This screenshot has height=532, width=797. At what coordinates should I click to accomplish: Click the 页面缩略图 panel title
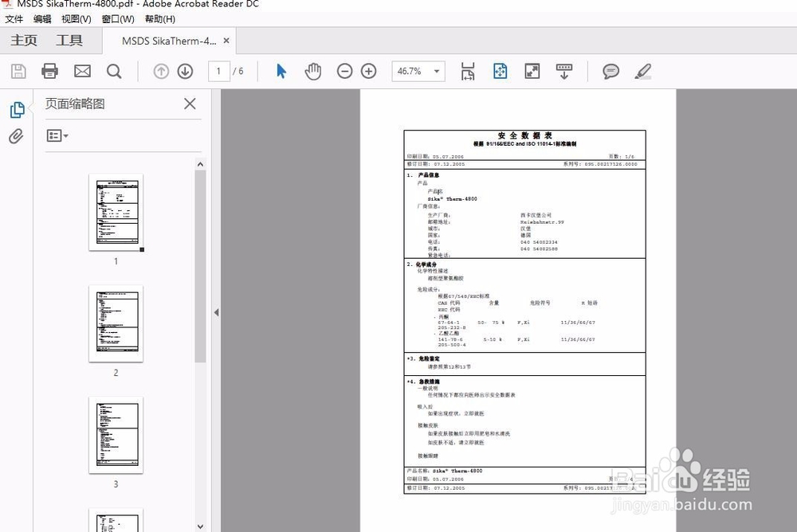tap(75, 104)
